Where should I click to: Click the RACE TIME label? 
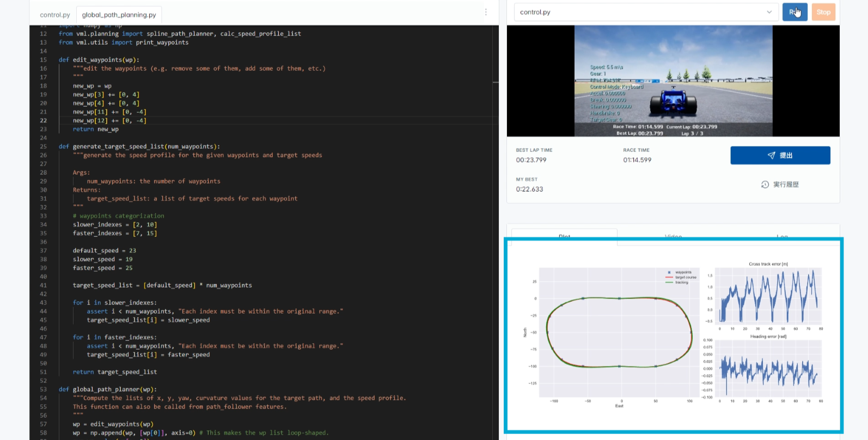pos(636,150)
